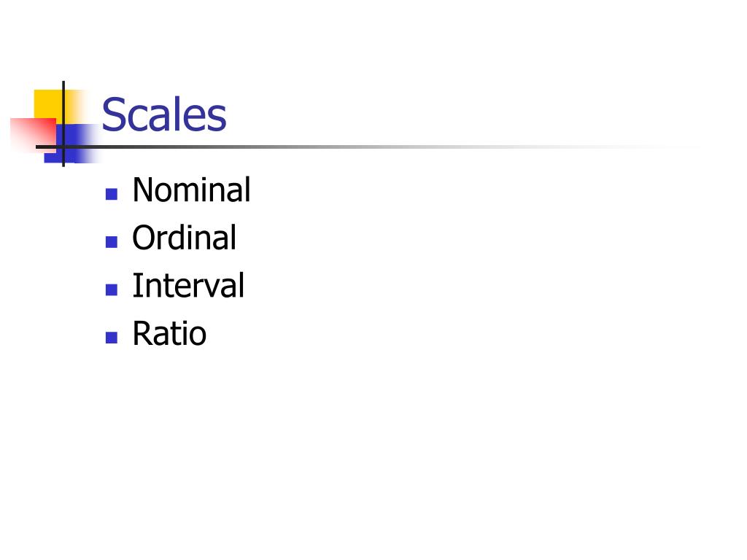Click the "Ratio" bullet text

pyautogui.click(x=169, y=334)
